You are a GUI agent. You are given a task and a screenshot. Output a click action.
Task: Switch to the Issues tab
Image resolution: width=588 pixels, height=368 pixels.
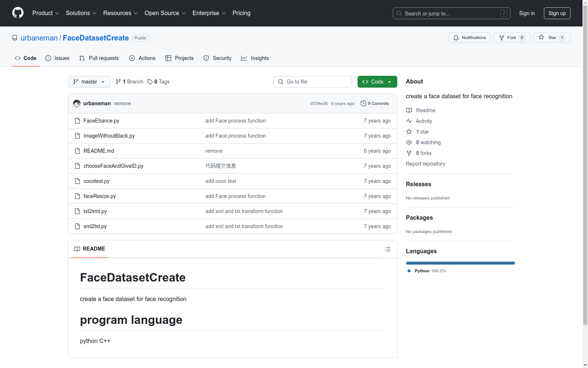pos(57,58)
